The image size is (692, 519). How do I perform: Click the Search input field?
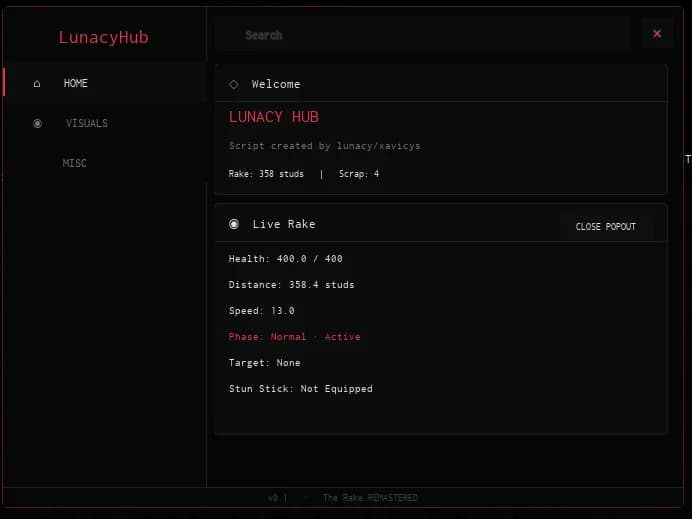[x=424, y=35]
